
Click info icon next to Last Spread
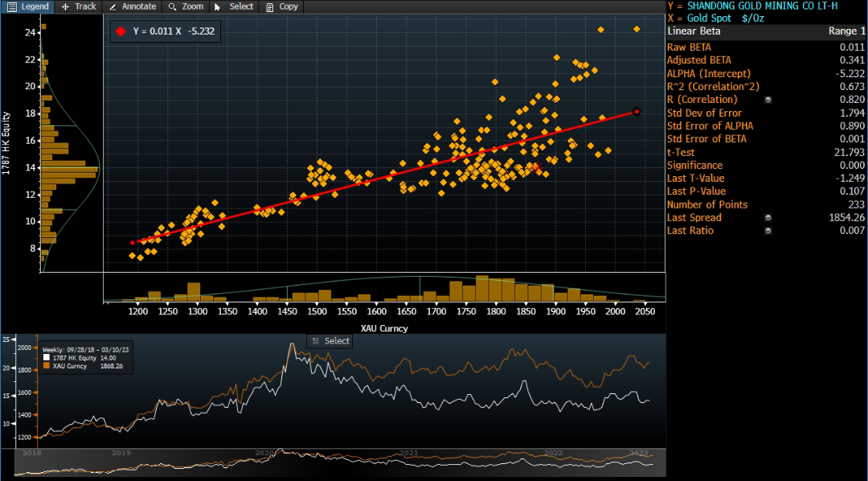pos(768,218)
